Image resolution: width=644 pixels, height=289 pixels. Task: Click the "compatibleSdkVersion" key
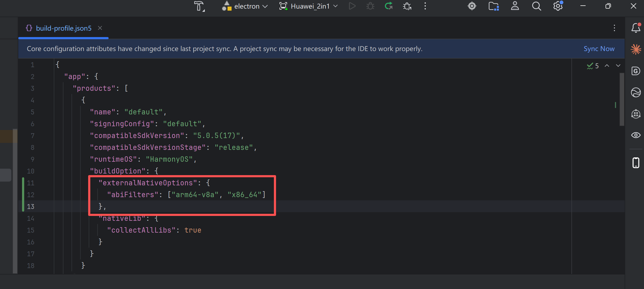137,136
